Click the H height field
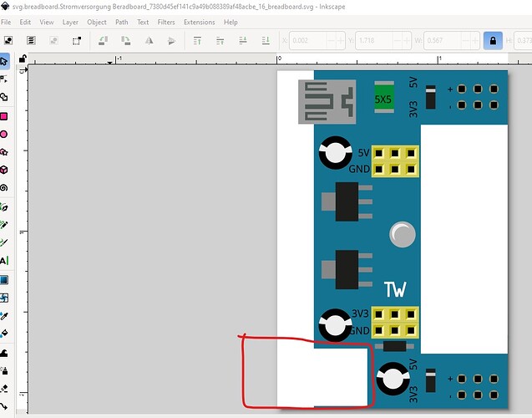 523,40
